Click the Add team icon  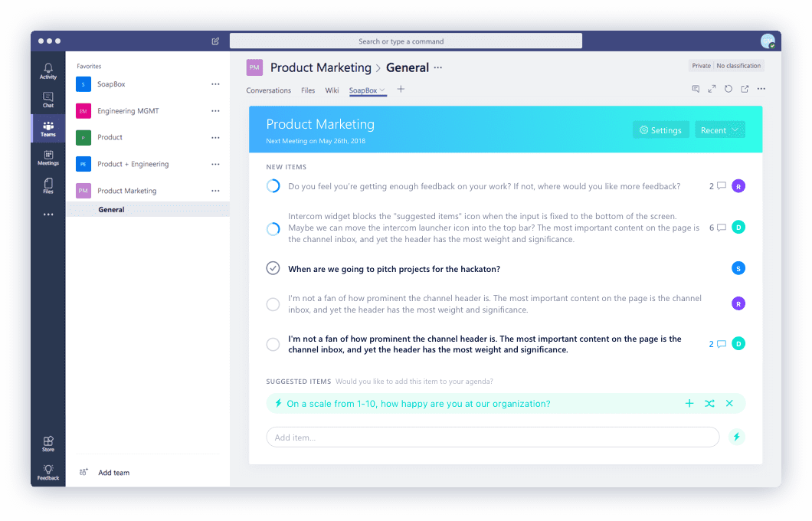point(83,472)
